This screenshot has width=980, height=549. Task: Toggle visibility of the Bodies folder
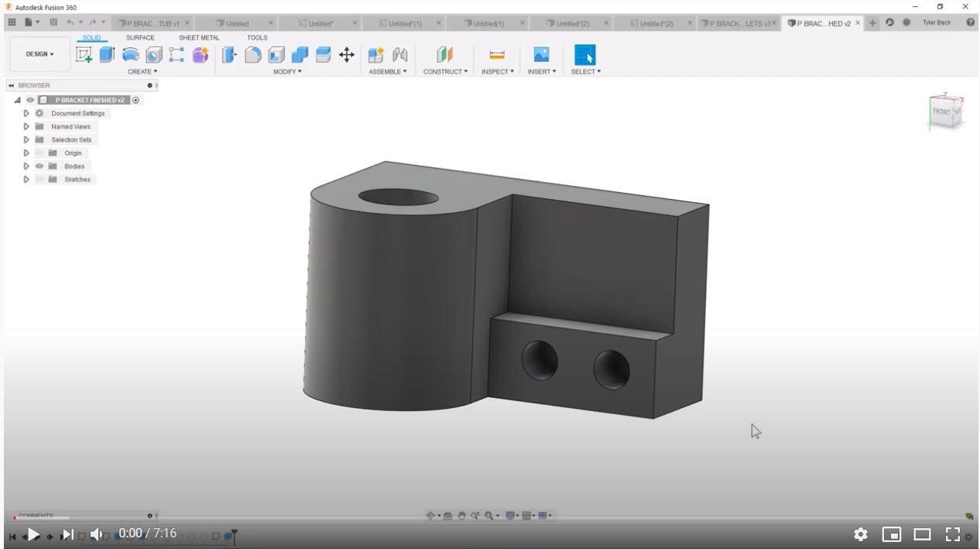[39, 166]
